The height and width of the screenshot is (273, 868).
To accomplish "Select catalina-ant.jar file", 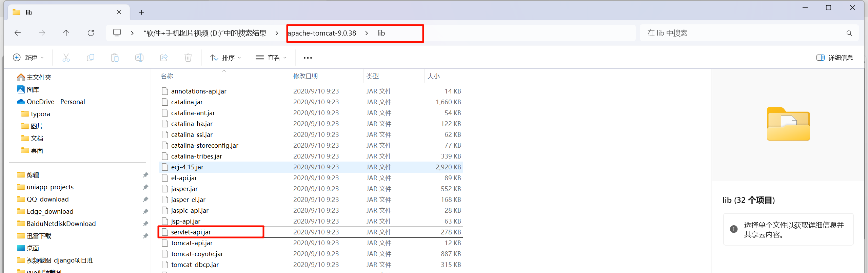I will coord(311,113).
